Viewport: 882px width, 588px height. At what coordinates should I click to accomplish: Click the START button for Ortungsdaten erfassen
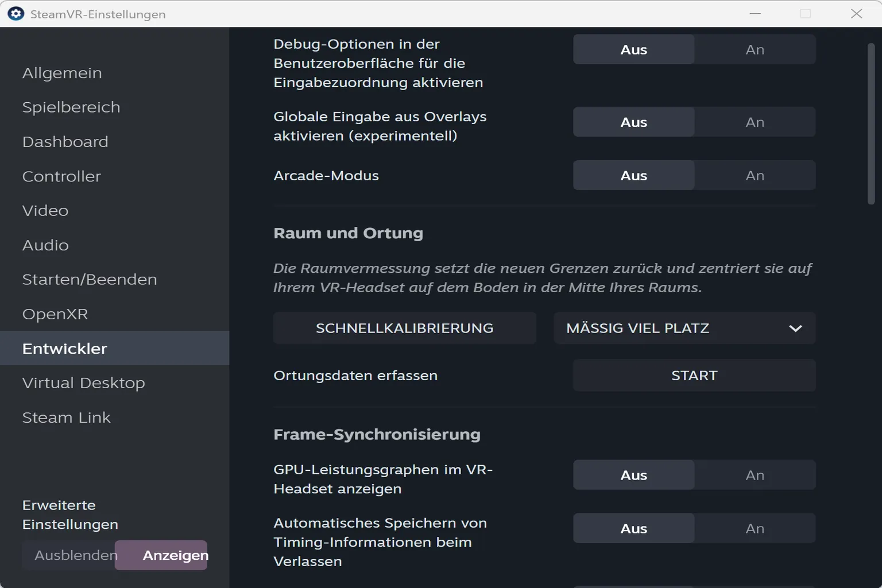click(x=694, y=376)
